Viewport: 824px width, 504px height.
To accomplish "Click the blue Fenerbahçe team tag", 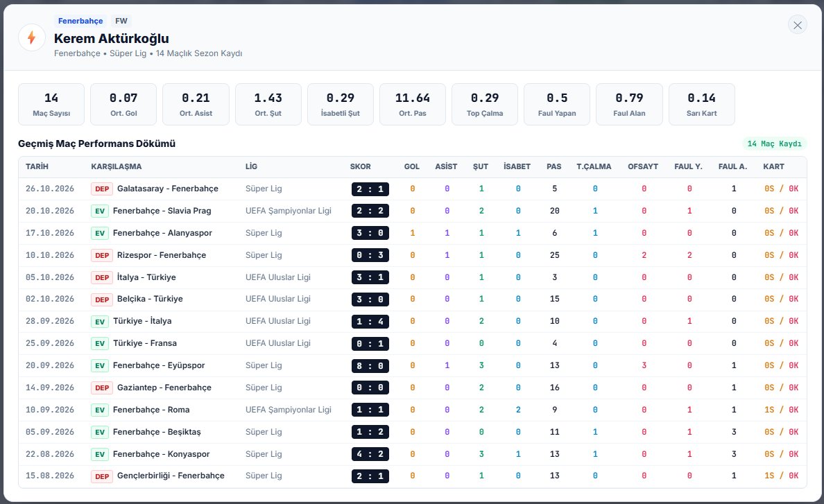I will pyautogui.click(x=80, y=21).
